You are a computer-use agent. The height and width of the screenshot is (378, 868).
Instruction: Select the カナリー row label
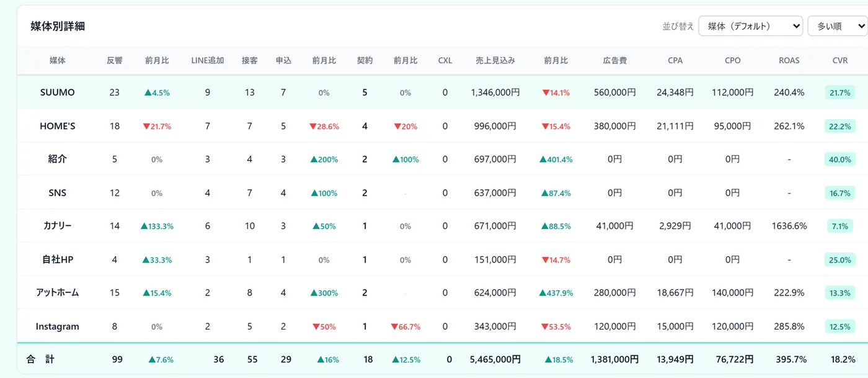(58, 226)
